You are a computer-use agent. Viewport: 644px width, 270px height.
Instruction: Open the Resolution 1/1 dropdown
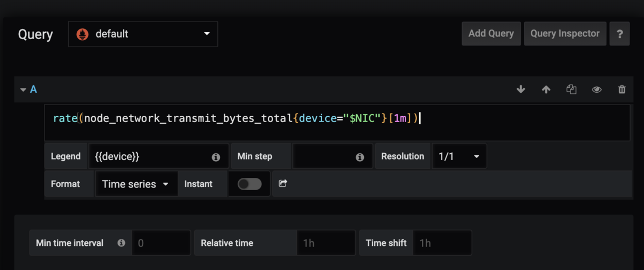pos(459,156)
